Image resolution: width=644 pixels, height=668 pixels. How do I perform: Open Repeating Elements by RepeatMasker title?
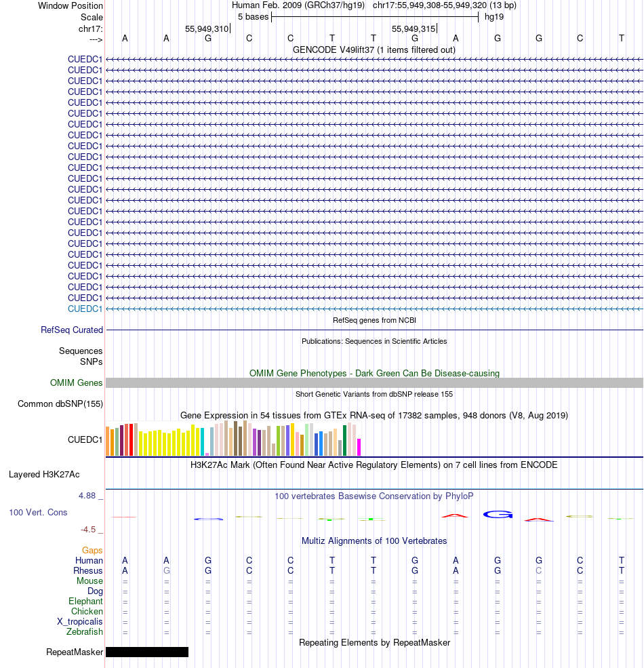tap(374, 643)
